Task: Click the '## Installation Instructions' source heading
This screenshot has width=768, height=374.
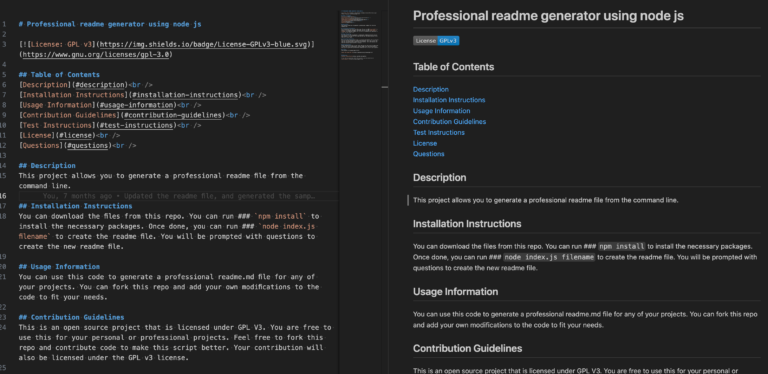Action: (x=75, y=206)
